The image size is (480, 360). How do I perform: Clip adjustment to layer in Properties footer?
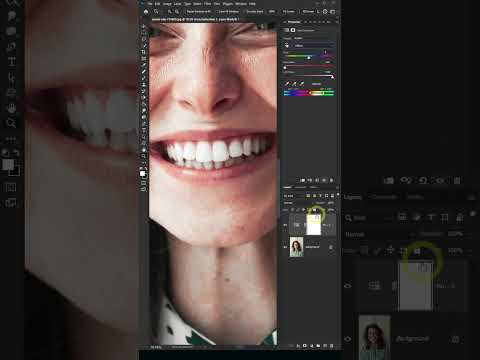[x=302, y=180]
